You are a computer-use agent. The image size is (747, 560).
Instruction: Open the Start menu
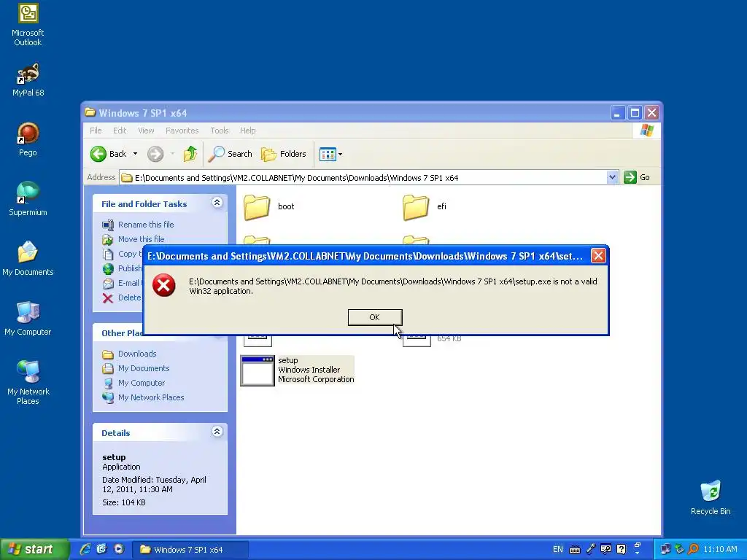(34, 549)
